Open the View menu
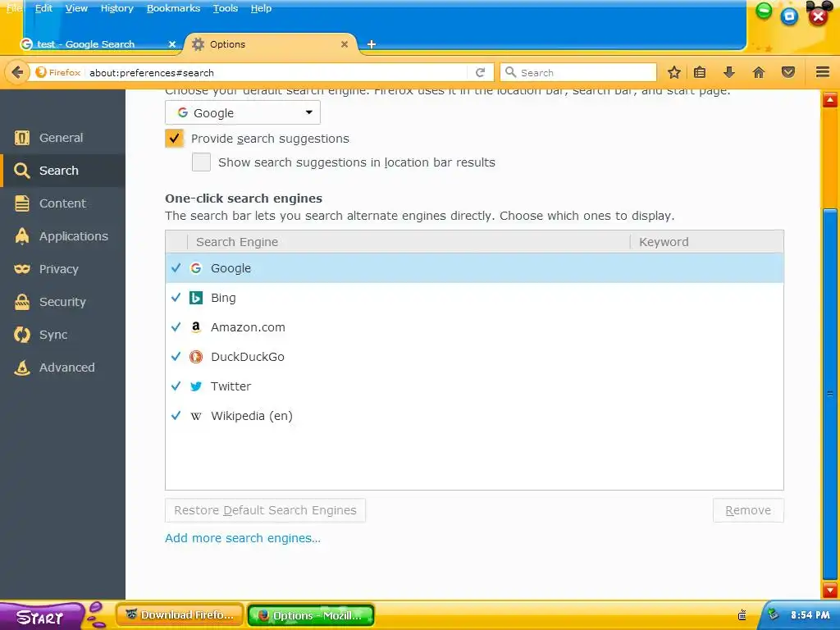Viewport: 840px width, 630px height. pyautogui.click(x=76, y=8)
